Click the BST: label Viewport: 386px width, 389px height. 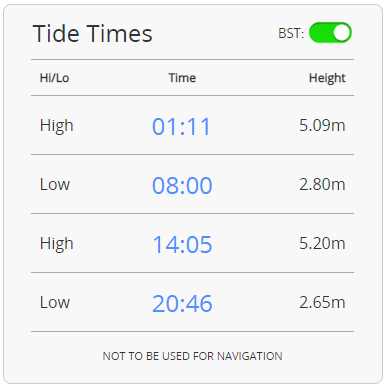(291, 33)
